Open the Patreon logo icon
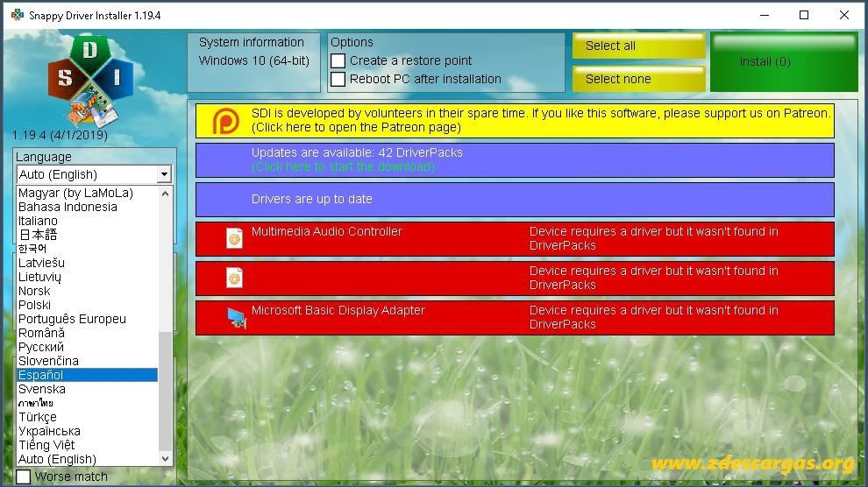This screenshot has width=868, height=487. pyautogui.click(x=226, y=121)
